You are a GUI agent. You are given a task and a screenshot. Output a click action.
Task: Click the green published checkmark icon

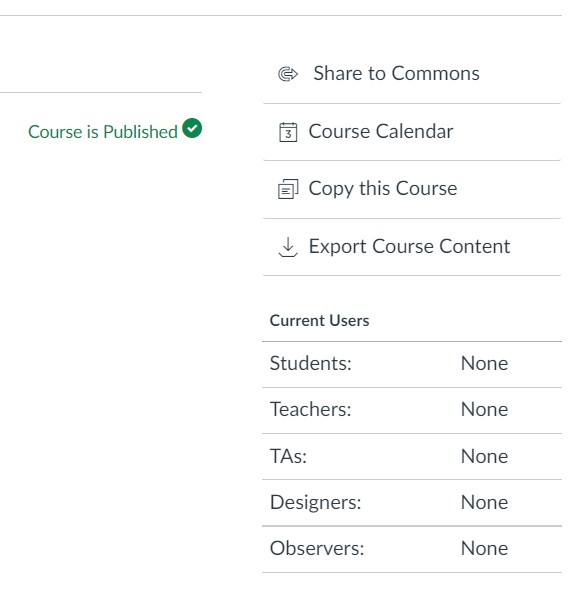click(x=192, y=128)
